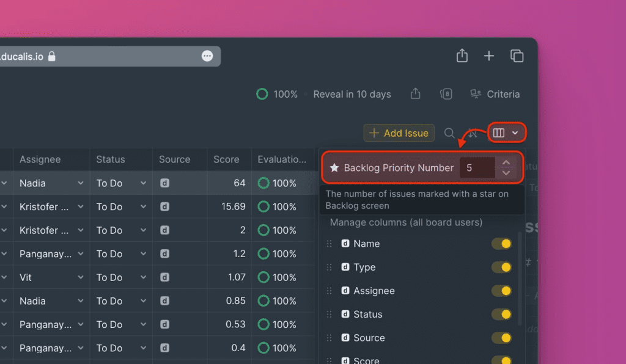Increase Backlog Priority Number with up arrow
The width and height of the screenshot is (626, 364).
tap(506, 162)
